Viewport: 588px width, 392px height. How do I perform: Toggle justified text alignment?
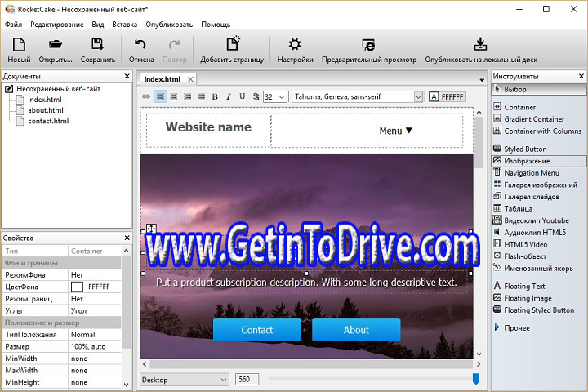202,97
